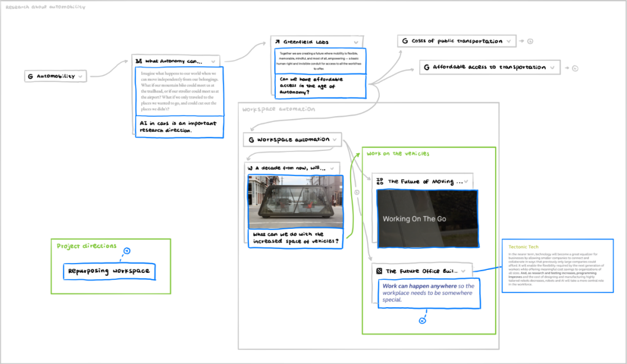Expand the Workspace automation node chevron
Image resolution: width=627 pixels, height=364 pixels.
(335, 139)
